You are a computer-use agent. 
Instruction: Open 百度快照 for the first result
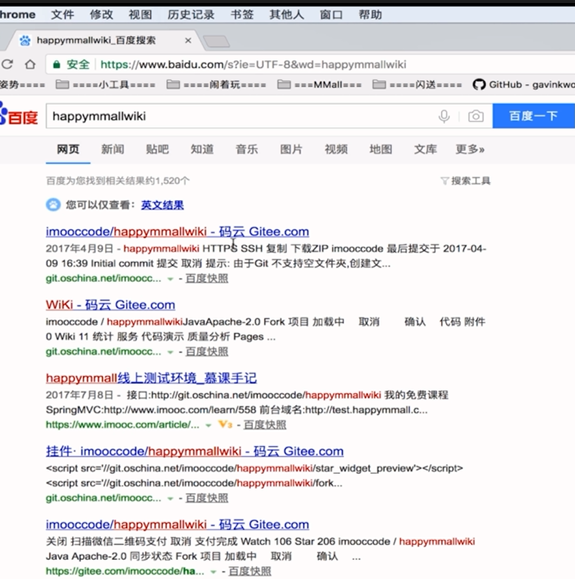click(207, 278)
